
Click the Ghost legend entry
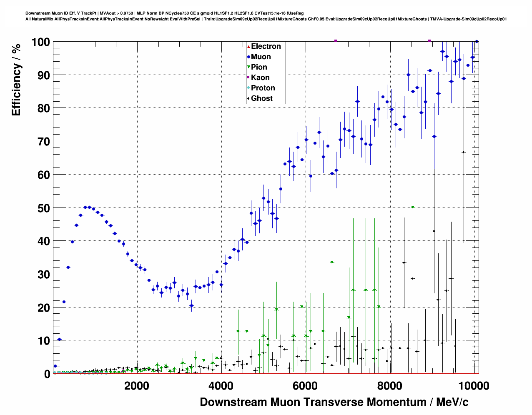[260, 98]
